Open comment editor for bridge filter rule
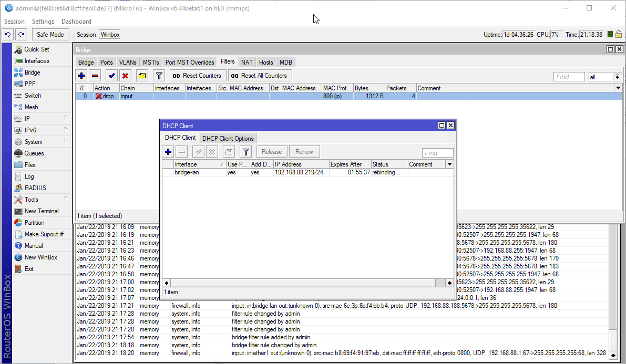Image resolution: width=626 pixels, height=364 pixels. (x=142, y=76)
